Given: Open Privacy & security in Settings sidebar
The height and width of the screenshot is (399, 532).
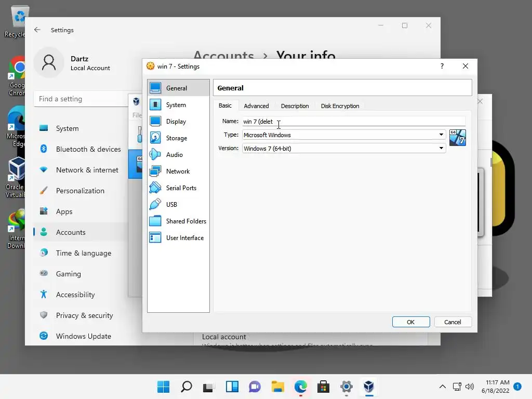Looking at the screenshot, I should click(x=81, y=315).
